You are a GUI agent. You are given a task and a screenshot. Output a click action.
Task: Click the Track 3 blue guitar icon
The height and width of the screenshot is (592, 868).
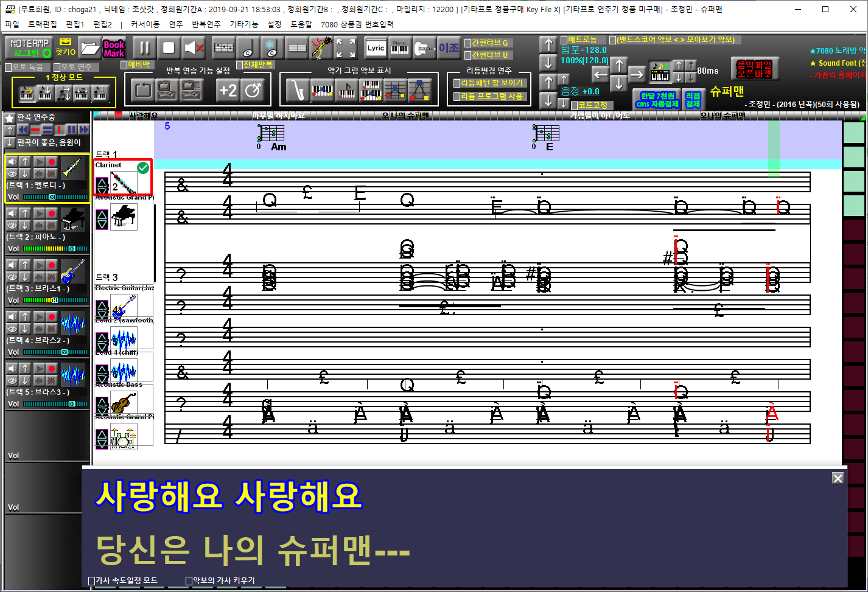74,270
